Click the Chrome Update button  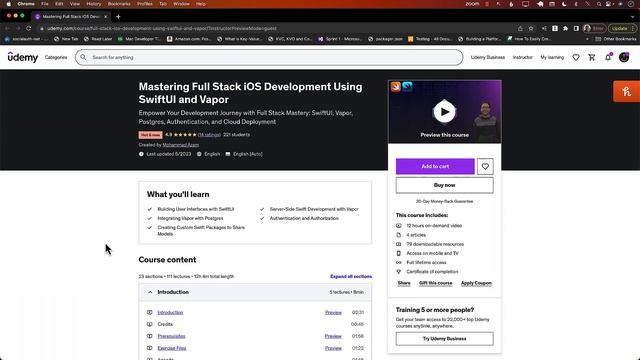622,28
